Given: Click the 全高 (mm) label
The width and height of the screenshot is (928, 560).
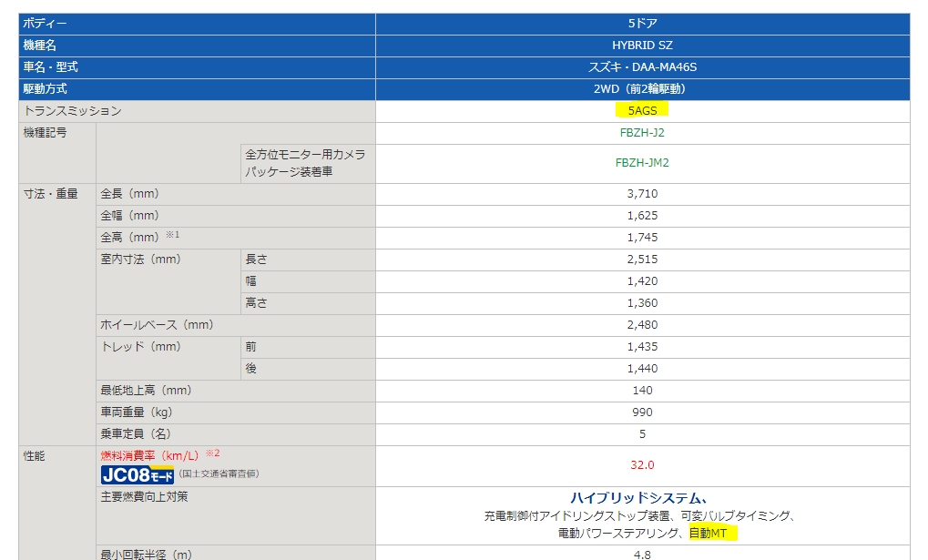Looking at the screenshot, I should 129,238.
